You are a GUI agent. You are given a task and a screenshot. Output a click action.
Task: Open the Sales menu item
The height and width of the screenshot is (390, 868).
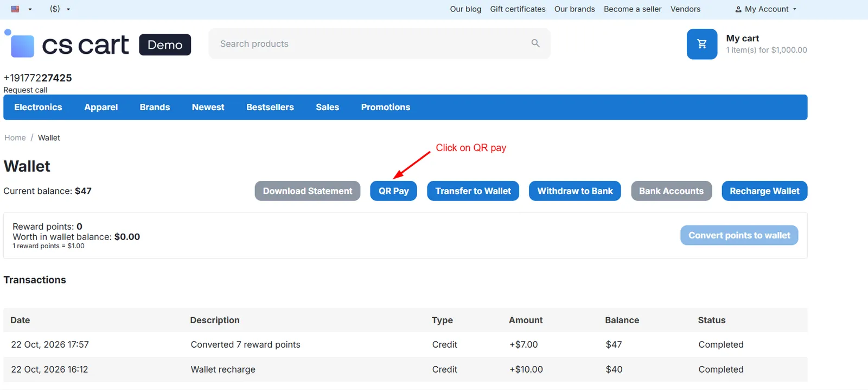[x=328, y=107]
